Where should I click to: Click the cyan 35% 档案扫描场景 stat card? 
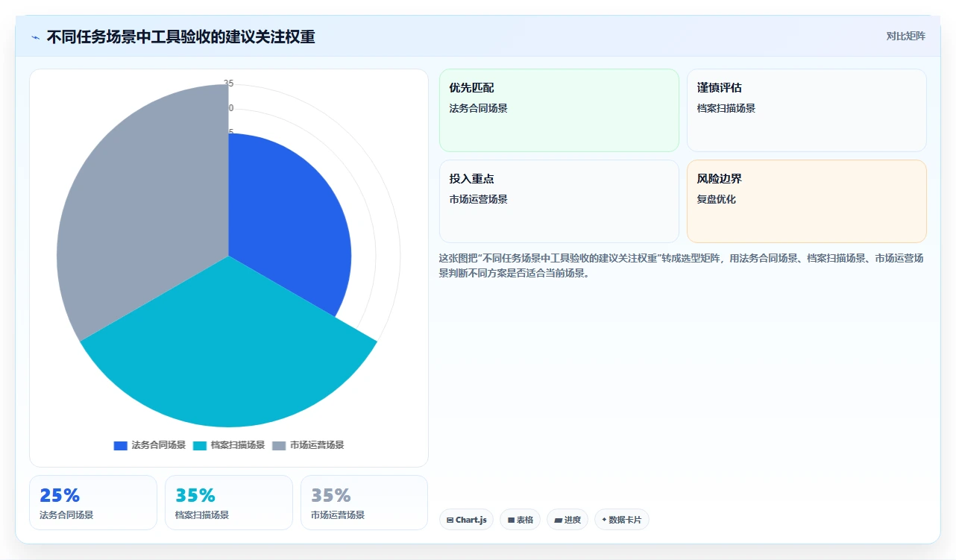pyautogui.click(x=229, y=503)
